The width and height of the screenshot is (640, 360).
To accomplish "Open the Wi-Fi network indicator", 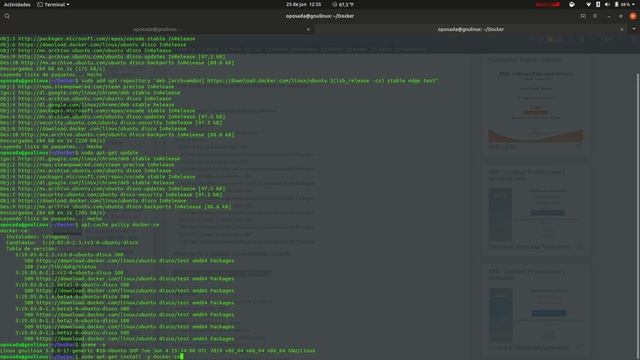I will (588, 4).
